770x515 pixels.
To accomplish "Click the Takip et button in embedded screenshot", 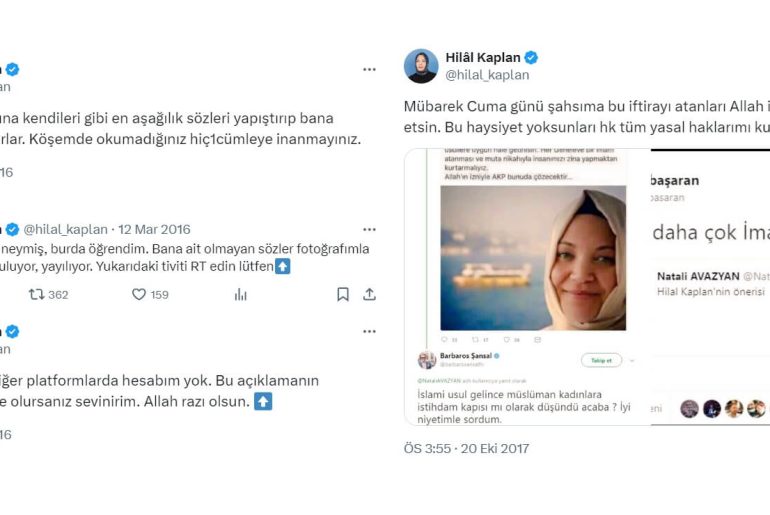I will click(602, 360).
